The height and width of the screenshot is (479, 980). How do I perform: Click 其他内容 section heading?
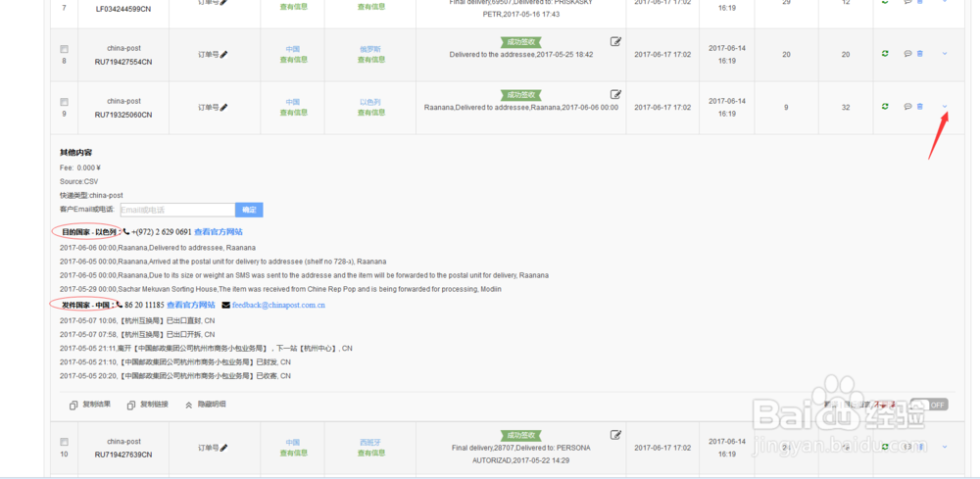click(76, 153)
